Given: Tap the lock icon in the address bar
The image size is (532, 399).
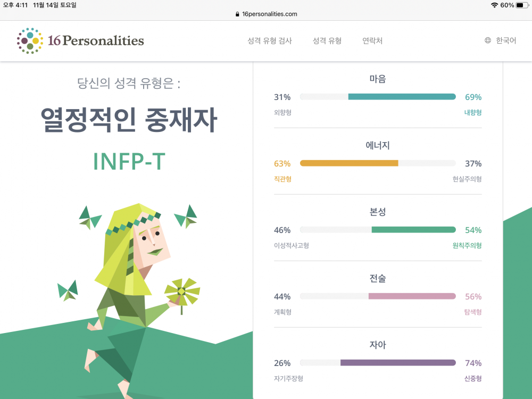Looking at the screenshot, I should tap(237, 14).
